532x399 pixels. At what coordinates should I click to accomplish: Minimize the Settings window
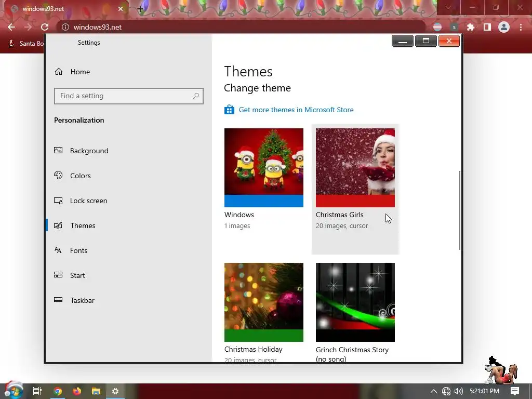[x=403, y=41]
